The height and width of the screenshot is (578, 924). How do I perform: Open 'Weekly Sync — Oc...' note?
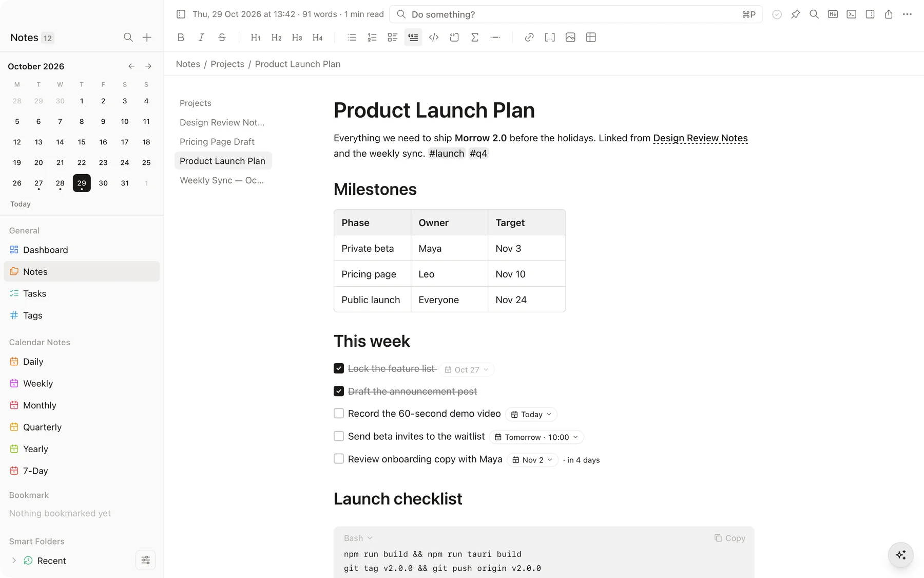223,180
